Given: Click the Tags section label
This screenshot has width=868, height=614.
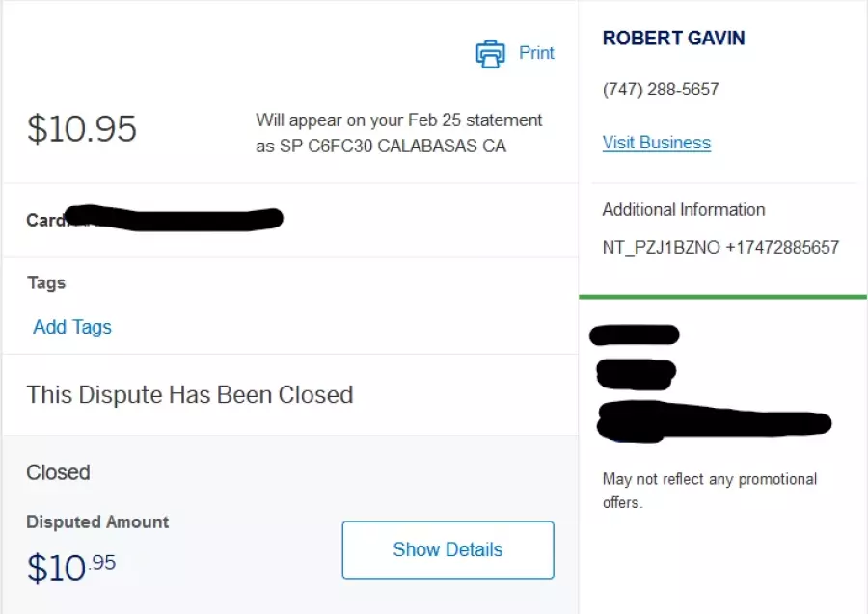Looking at the screenshot, I should point(46,282).
